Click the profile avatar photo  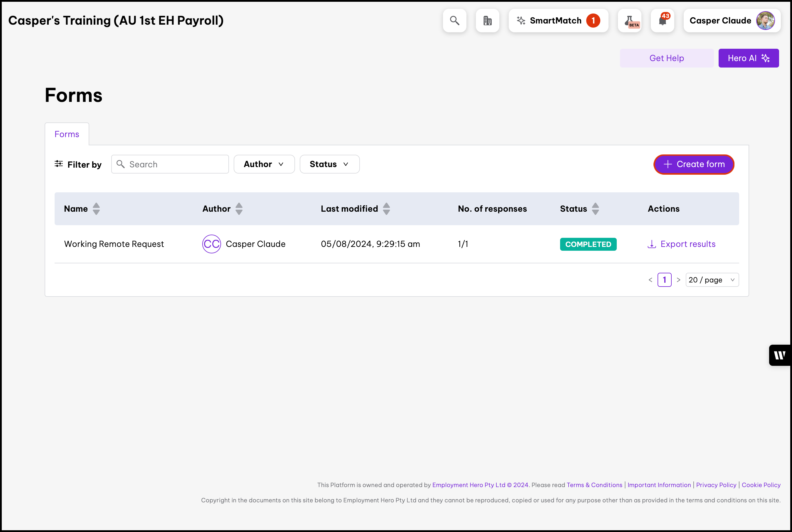tap(766, 21)
